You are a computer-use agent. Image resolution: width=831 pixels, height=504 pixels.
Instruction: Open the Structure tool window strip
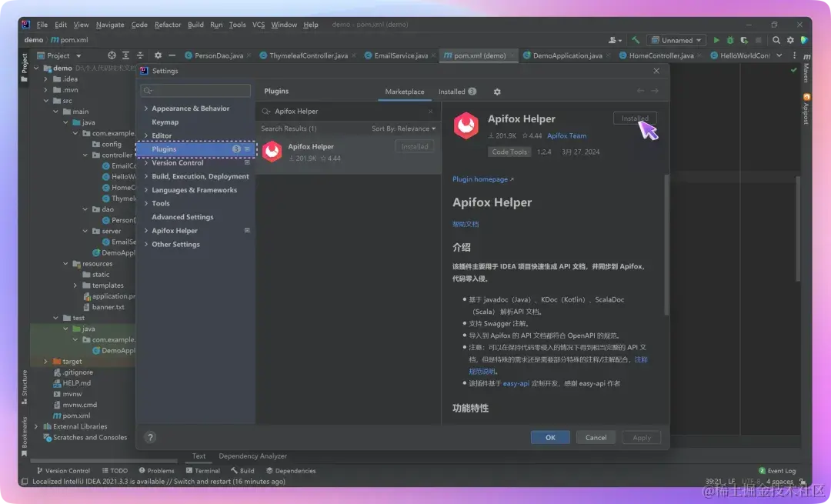(25, 387)
